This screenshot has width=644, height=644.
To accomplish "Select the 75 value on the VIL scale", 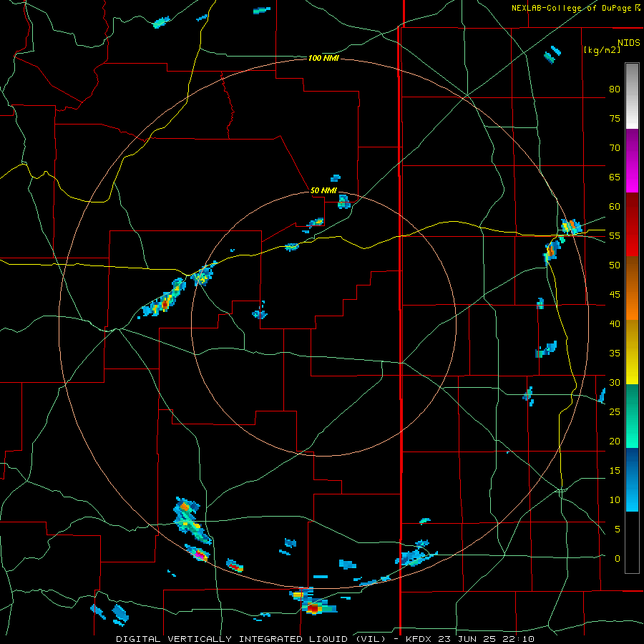I will pyautogui.click(x=615, y=118).
